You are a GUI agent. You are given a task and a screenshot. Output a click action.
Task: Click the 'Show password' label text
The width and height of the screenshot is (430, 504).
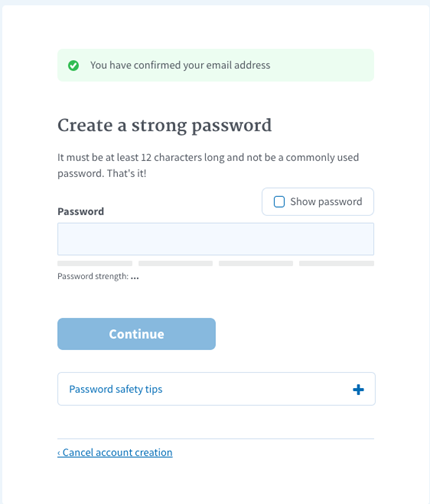coord(326,202)
